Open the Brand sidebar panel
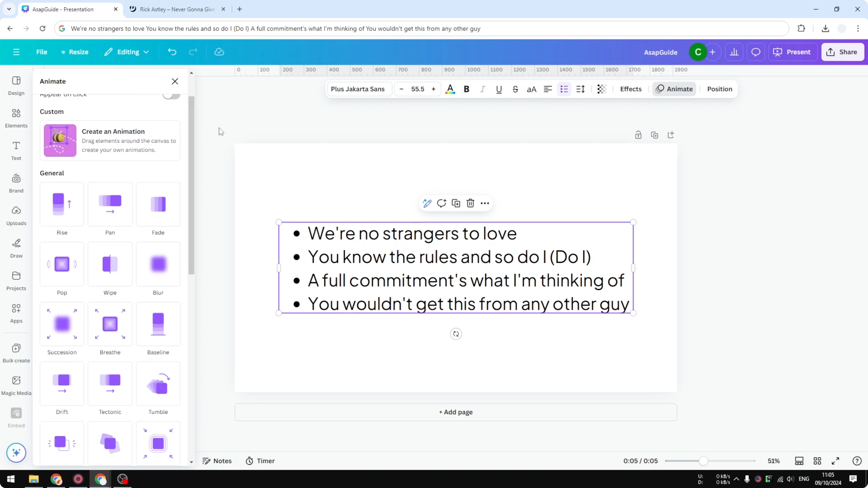 [16, 183]
